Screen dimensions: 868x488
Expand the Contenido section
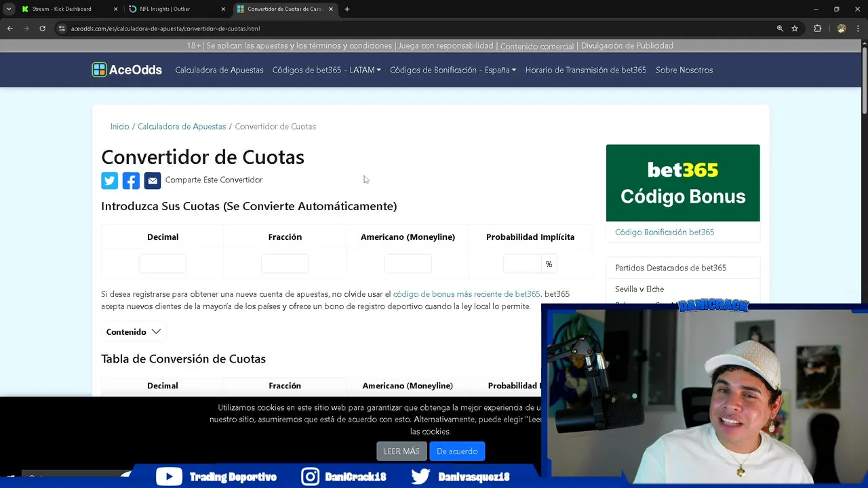134,331
